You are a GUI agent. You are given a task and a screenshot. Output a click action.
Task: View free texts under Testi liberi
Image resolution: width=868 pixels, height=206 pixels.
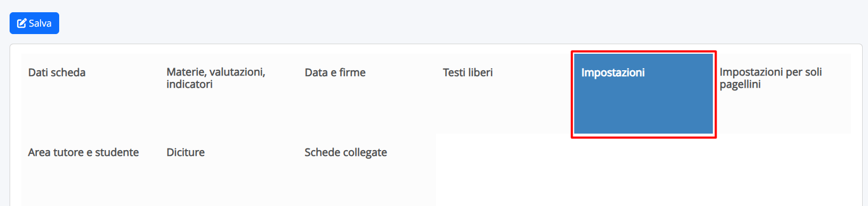(x=505, y=93)
